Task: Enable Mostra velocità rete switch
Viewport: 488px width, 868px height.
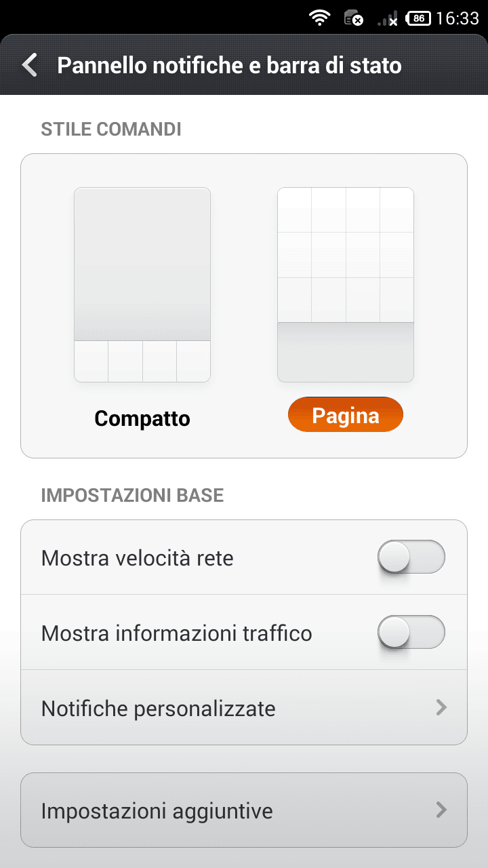Action: 411,557
